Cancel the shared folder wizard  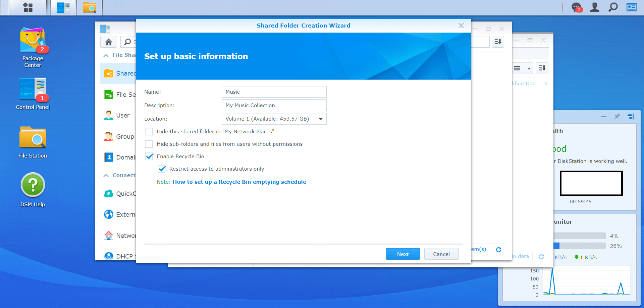(x=441, y=254)
